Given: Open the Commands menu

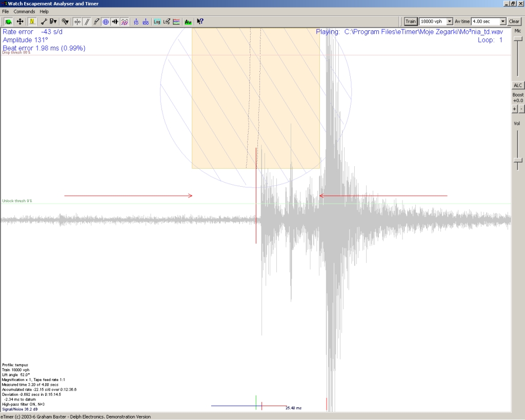Looking at the screenshot, I should (x=24, y=11).
